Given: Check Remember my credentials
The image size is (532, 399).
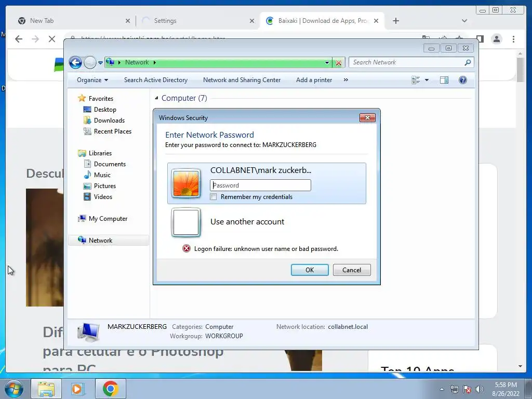Looking at the screenshot, I should click(214, 197).
